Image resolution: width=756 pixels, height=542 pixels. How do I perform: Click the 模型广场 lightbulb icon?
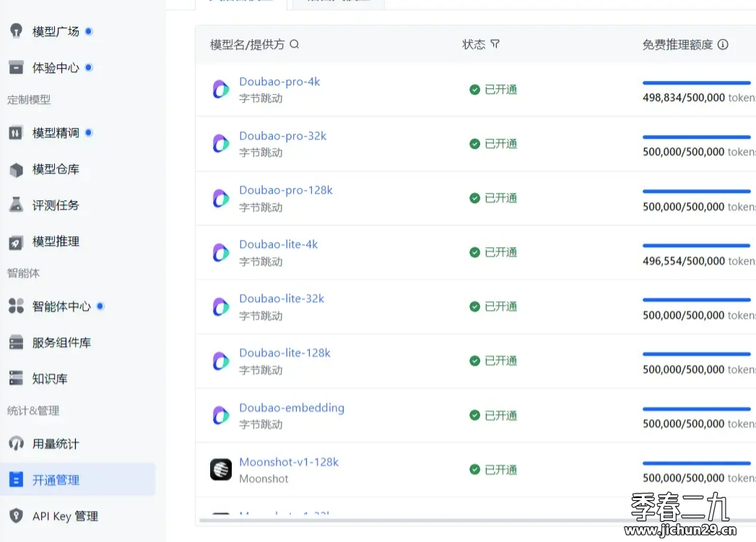[x=16, y=31]
